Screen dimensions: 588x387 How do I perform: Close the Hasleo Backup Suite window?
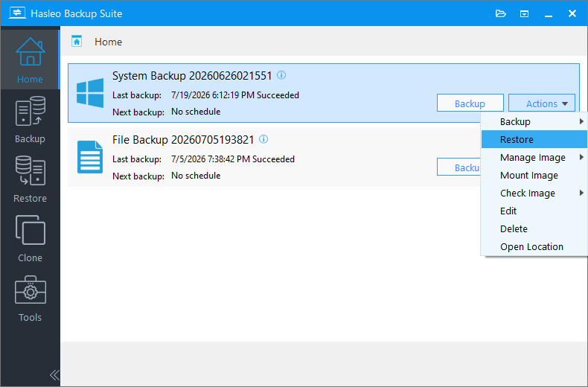pos(572,13)
